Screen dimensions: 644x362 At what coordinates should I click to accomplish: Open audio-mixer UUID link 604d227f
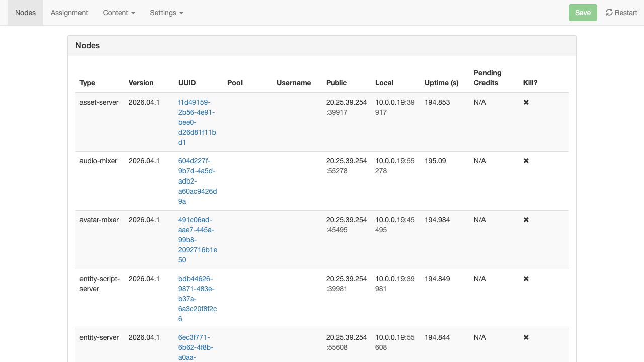coord(198,181)
